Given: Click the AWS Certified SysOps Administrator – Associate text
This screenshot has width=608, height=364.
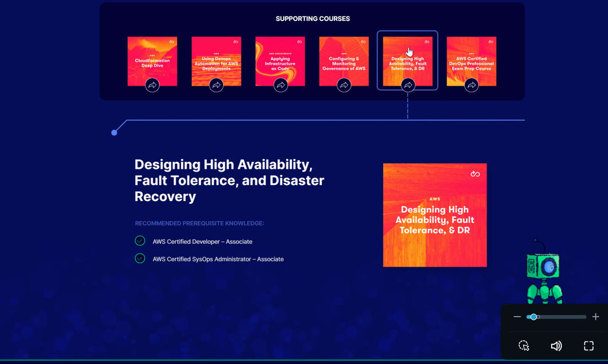Looking at the screenshot, I should coord(218,259).
